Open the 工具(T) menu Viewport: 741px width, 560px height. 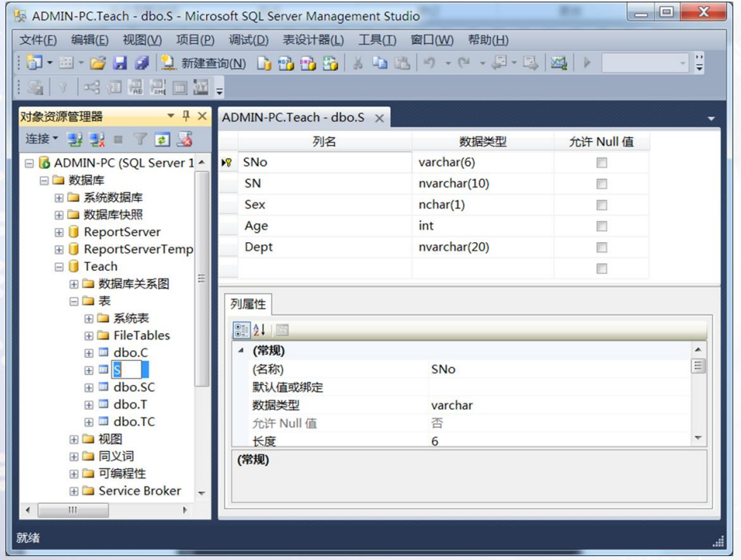tap(377, 40)
